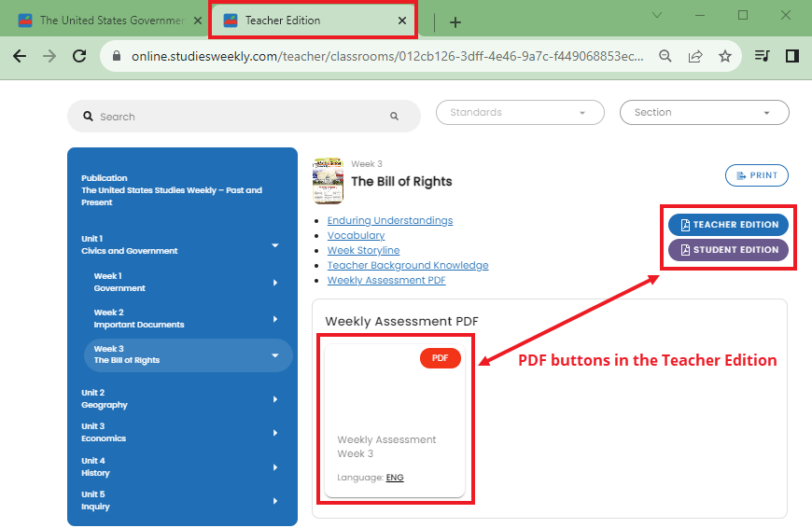This screenshot has width=812, height=528.
Task: Open the Weekly Assessment PDF link
Action: (386, 280)
